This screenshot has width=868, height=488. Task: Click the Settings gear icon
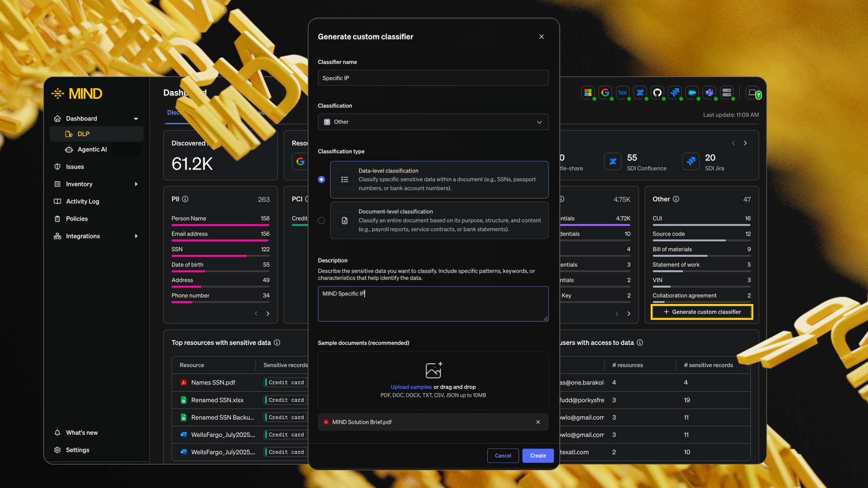coord(57,450)
